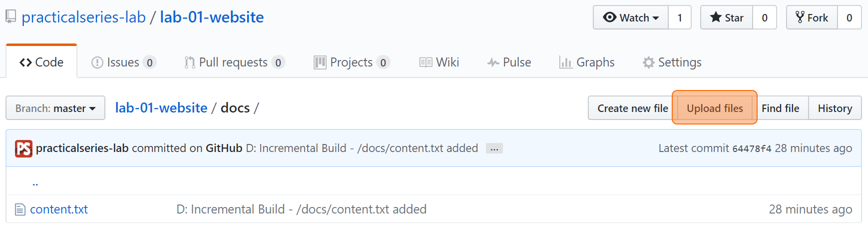This screenshot has width=868, height=229.
Task: Open the Pulse tab
Action: (509, 62)
